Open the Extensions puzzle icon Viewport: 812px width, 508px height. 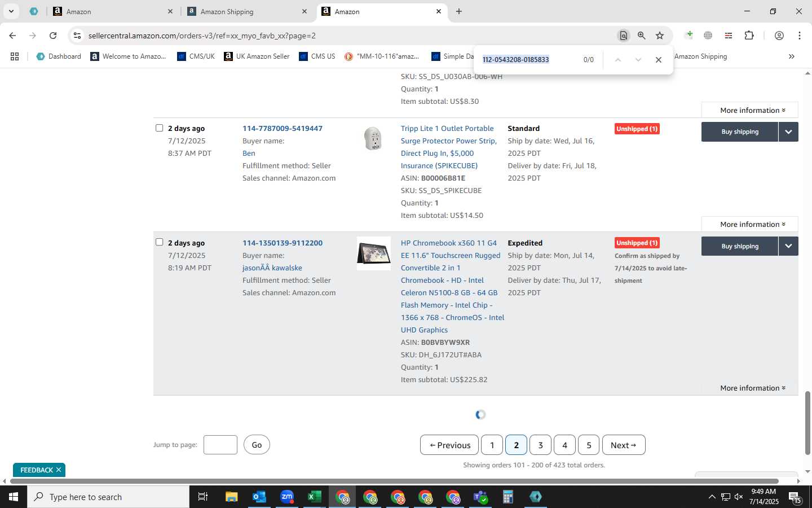point(749,36)
